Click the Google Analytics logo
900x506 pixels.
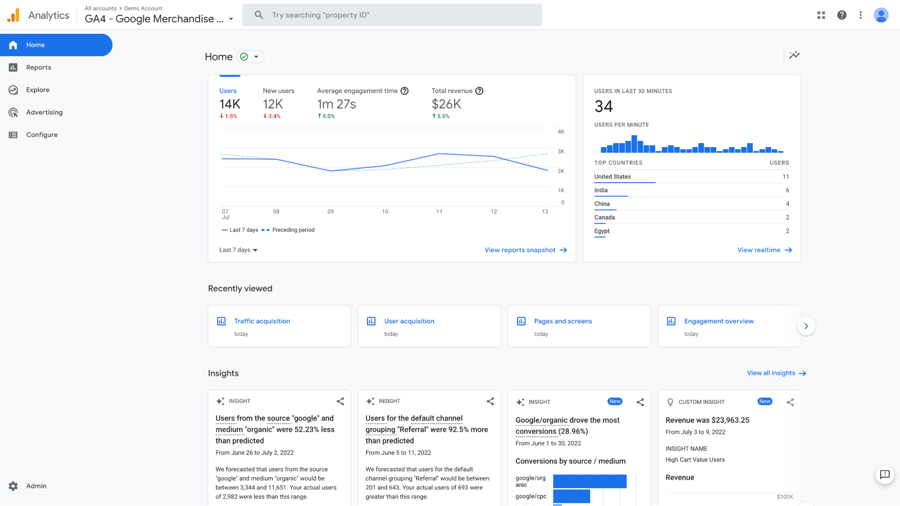(13, 15)
